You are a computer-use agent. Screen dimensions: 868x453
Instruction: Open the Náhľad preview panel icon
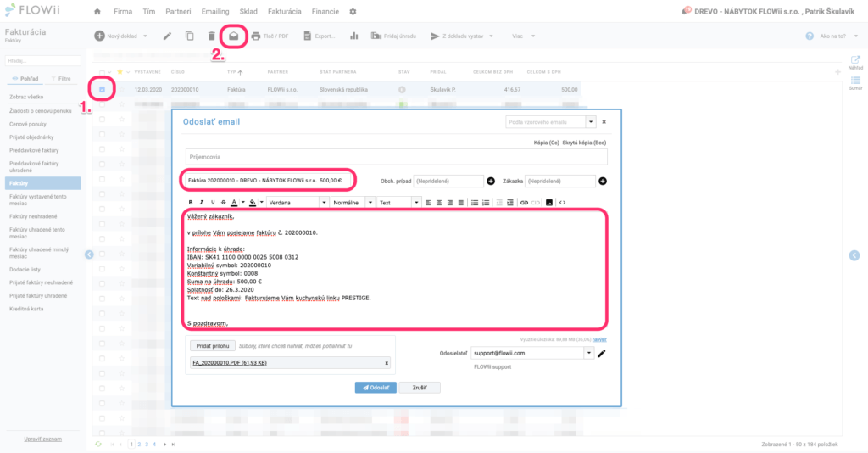click(855, 62)
